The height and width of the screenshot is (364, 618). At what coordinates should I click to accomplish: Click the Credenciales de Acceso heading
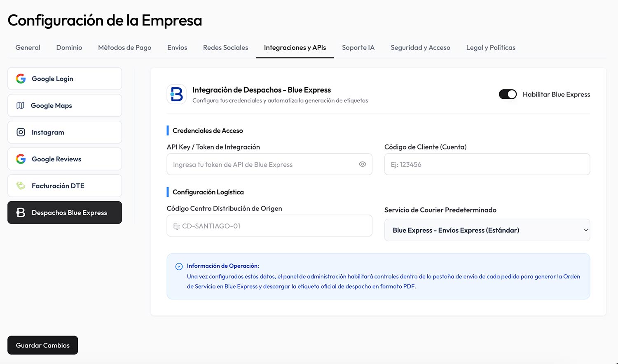coord(208,131)
